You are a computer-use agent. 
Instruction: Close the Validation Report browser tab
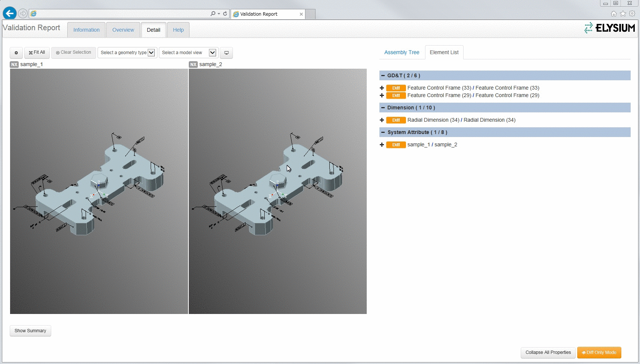[301, 14]
